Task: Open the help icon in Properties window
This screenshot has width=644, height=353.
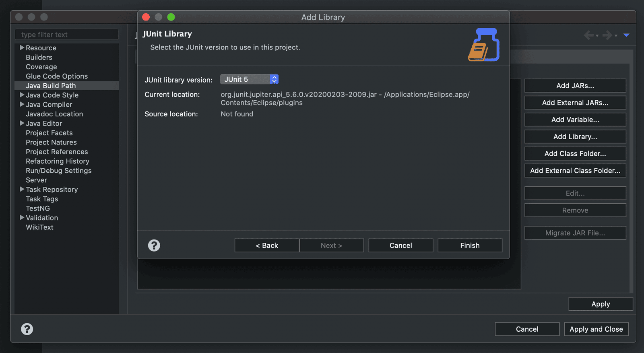Action: [x=27, y=329]
